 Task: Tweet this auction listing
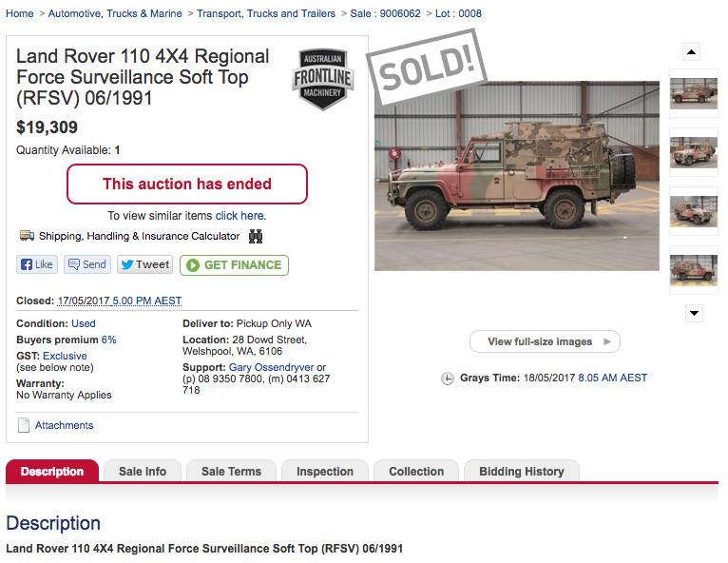[x=144, y=264]
